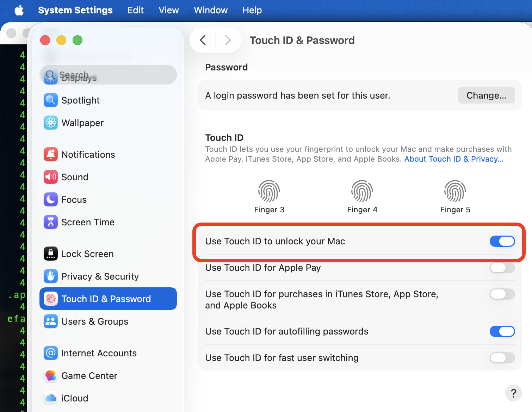Click the Change... password button
Image resolution: width=532 pixels, height=412 pixels.
click(486, 95)
